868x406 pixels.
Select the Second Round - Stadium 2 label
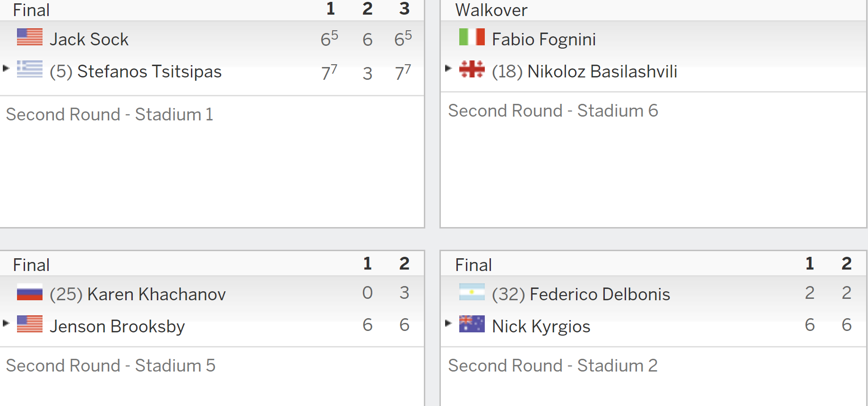pos(553,365)
